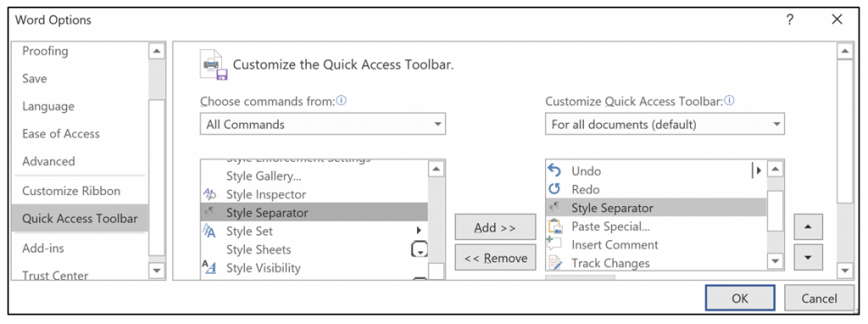
Task: Click the Paste Special clipboard icon
Action: (x=554, y=226)
